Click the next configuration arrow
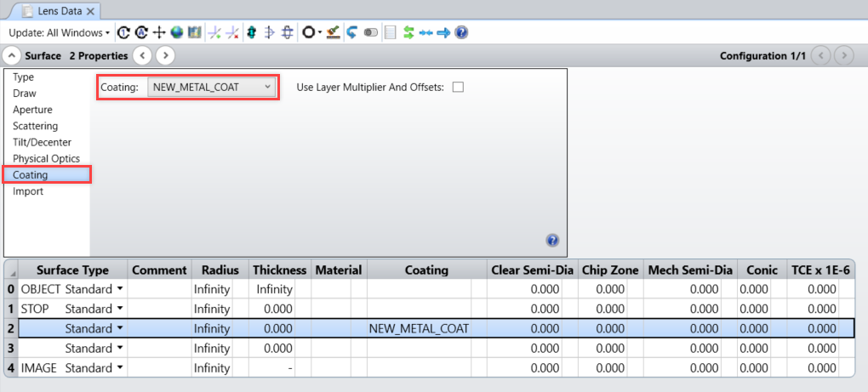The width and height of the screenshot is (868, 392). [x=843, y=56]
